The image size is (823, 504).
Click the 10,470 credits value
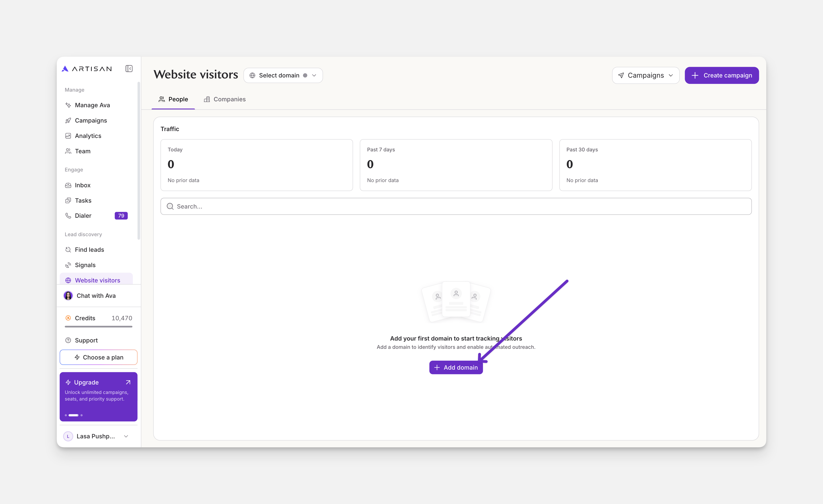click(122, 318)
